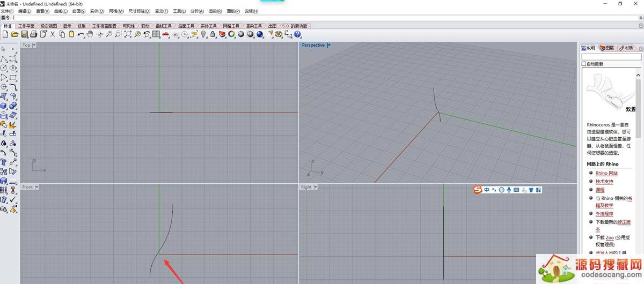Viewport: 644px width, 284px height.
Task: Expand the Perspective viewport menu arrow
Action: pos(329,45)
